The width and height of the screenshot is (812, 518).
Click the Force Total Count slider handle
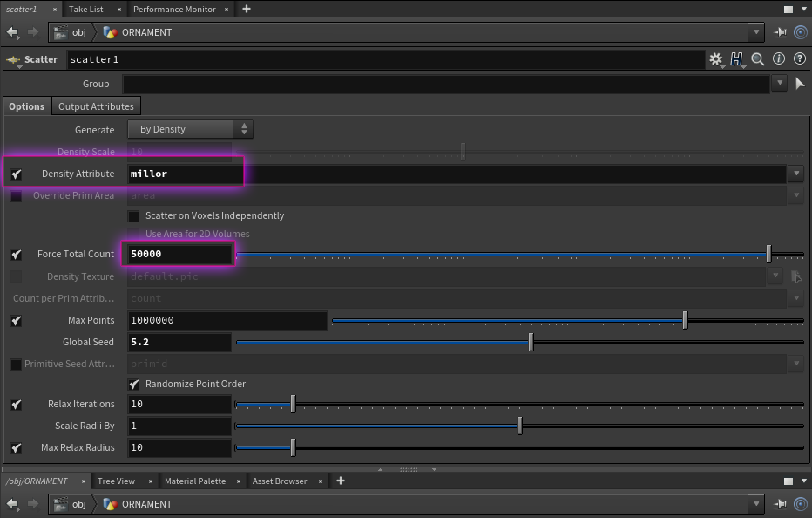pos(768,254)
